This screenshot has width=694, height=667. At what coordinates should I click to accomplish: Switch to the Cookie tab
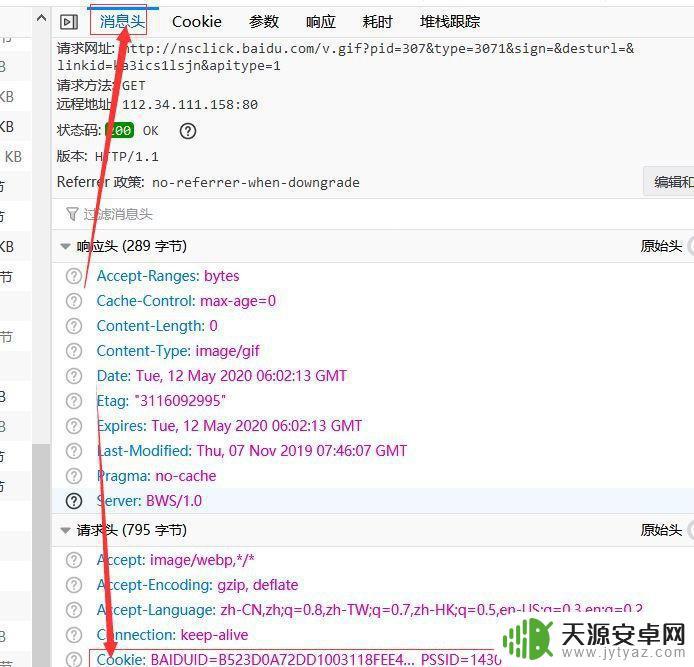pos(197,22)
